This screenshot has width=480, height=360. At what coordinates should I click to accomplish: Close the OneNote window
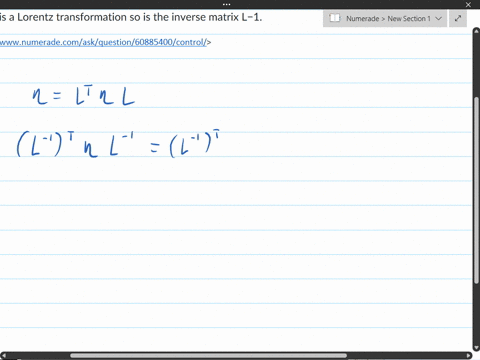pyautogui.click(x=468, y=5)
